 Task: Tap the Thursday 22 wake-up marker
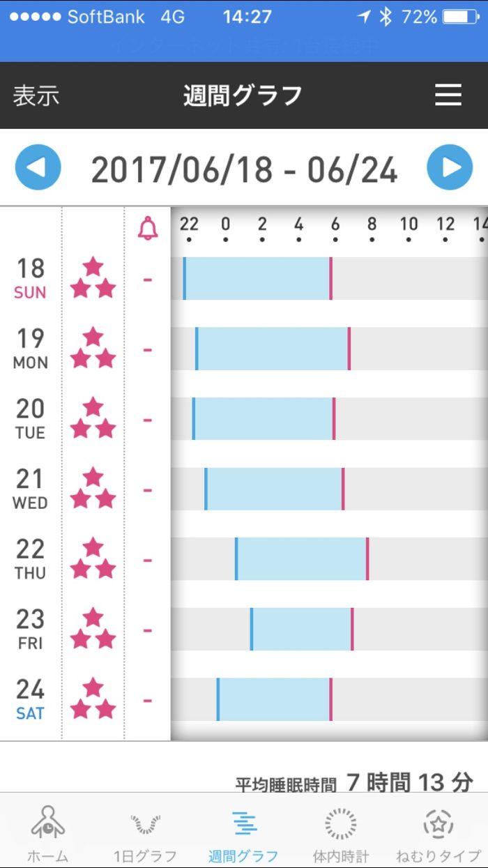tap(367, 559)
